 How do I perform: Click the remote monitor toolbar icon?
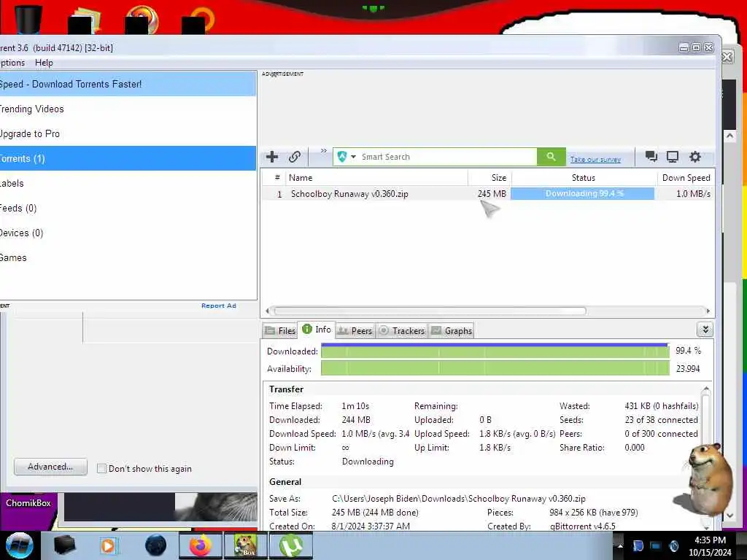672,157
